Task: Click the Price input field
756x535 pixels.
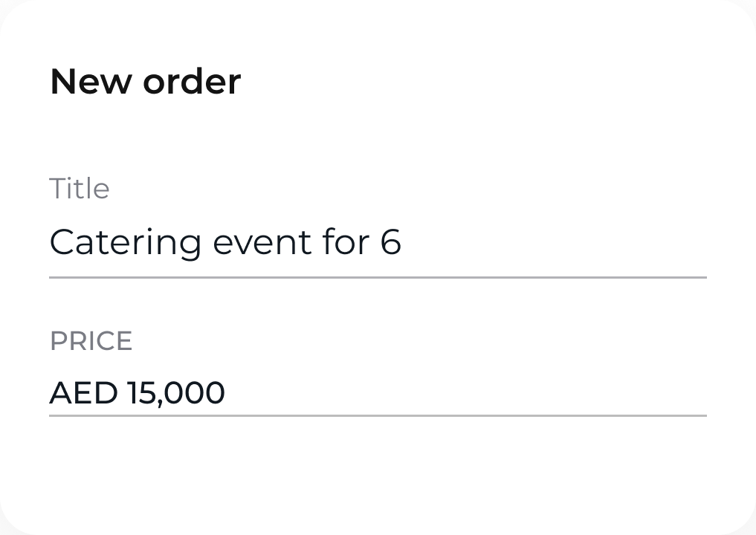Action: (378, 392)
